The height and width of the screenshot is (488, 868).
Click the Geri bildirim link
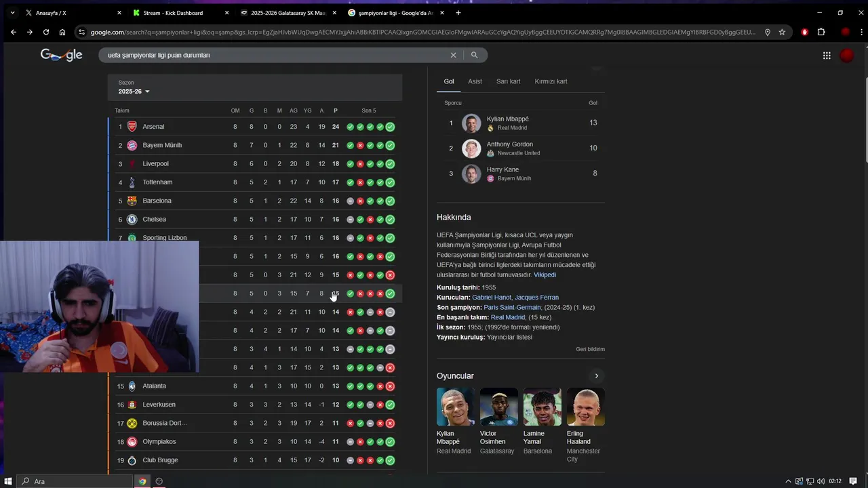tap(590, 349)
